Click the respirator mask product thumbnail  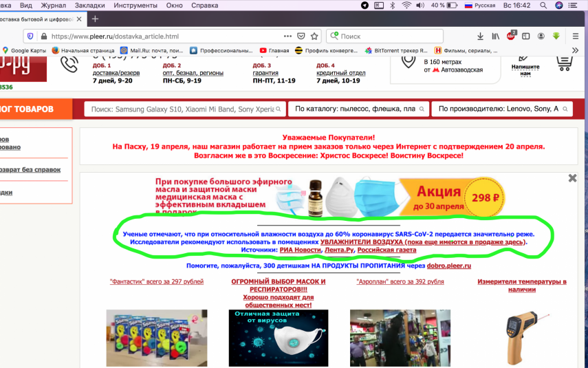coord(279,338)
